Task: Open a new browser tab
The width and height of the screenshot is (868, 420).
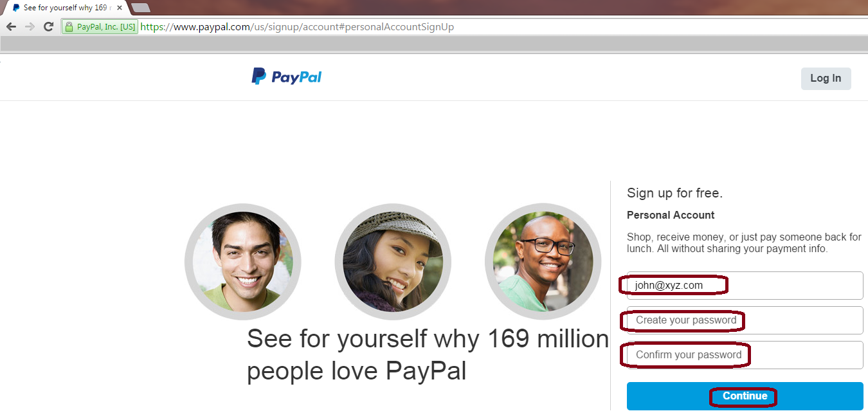Action: [x=140, y=8]
